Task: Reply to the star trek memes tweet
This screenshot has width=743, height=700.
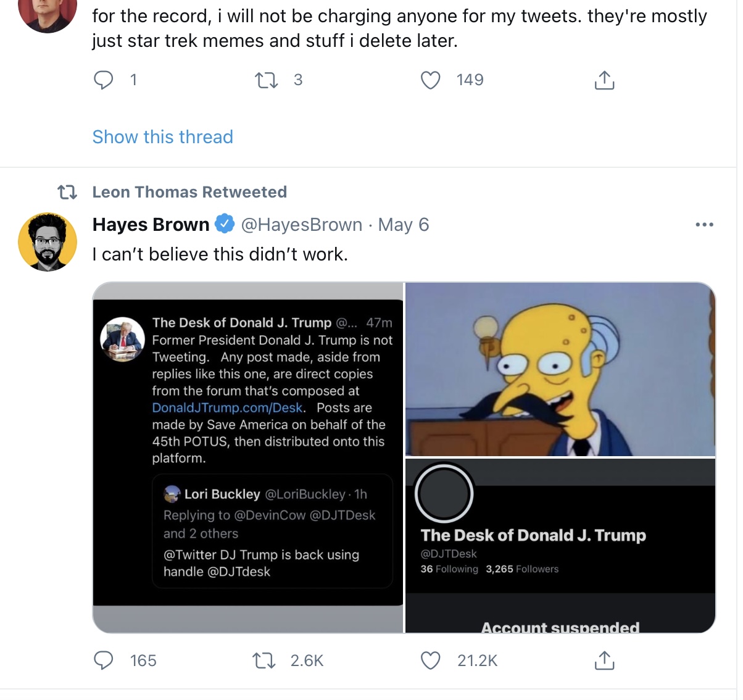Action: [x=103, y=80]
